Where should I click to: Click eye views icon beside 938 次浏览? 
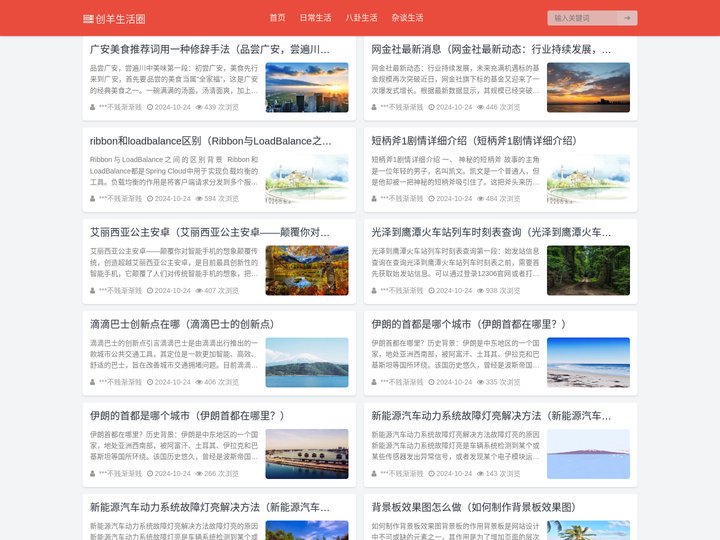tap(480, 291)
